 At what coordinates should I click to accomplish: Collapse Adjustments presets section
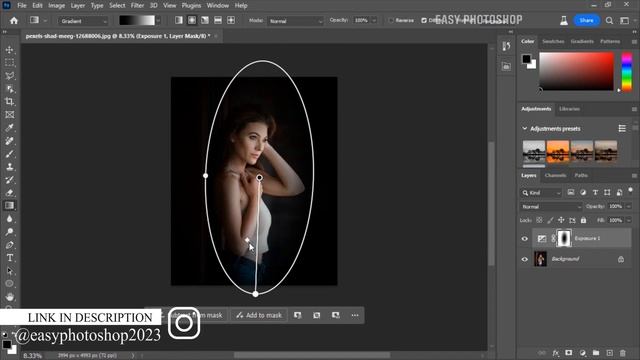(x=524, y=129)
